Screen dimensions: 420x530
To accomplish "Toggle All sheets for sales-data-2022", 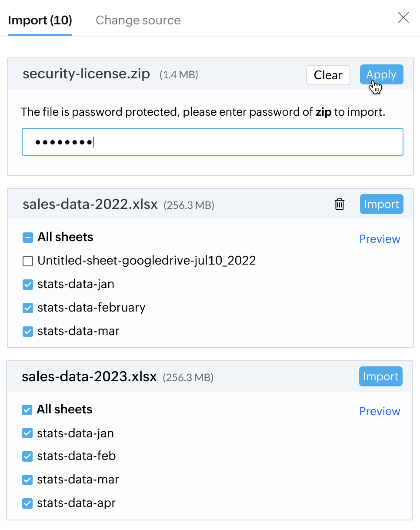I will (x=28, y=238).
